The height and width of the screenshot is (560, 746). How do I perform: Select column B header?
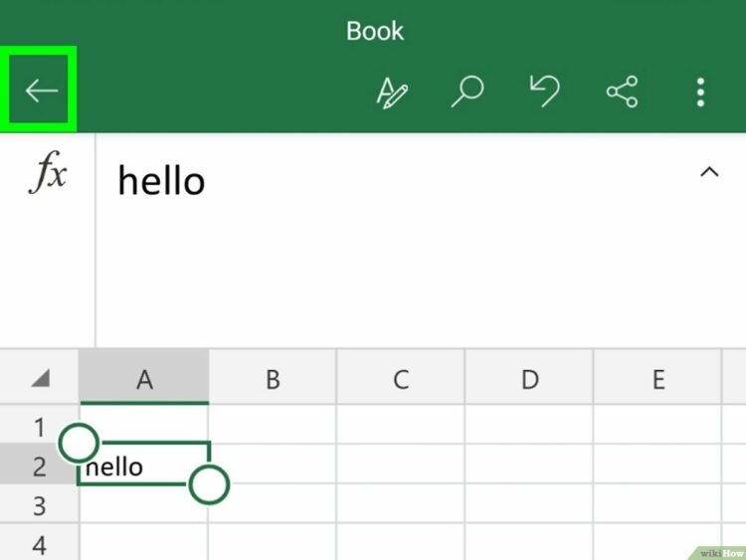click(272, 378)
